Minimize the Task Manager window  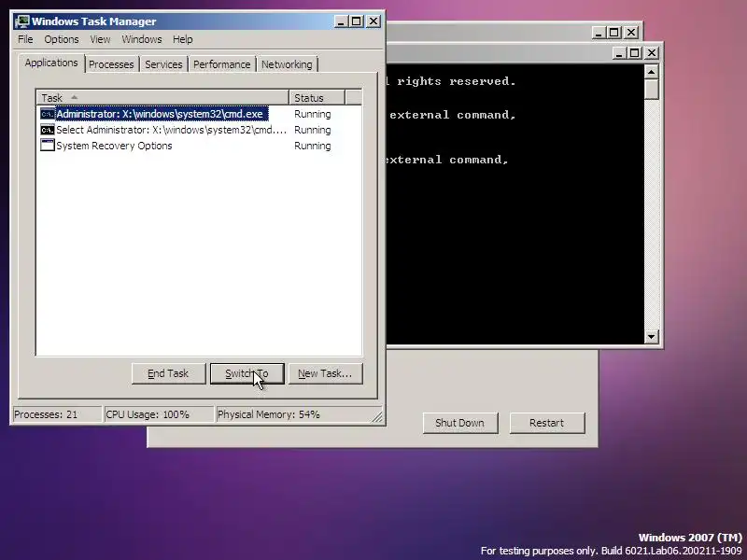(x=341, y=21)
